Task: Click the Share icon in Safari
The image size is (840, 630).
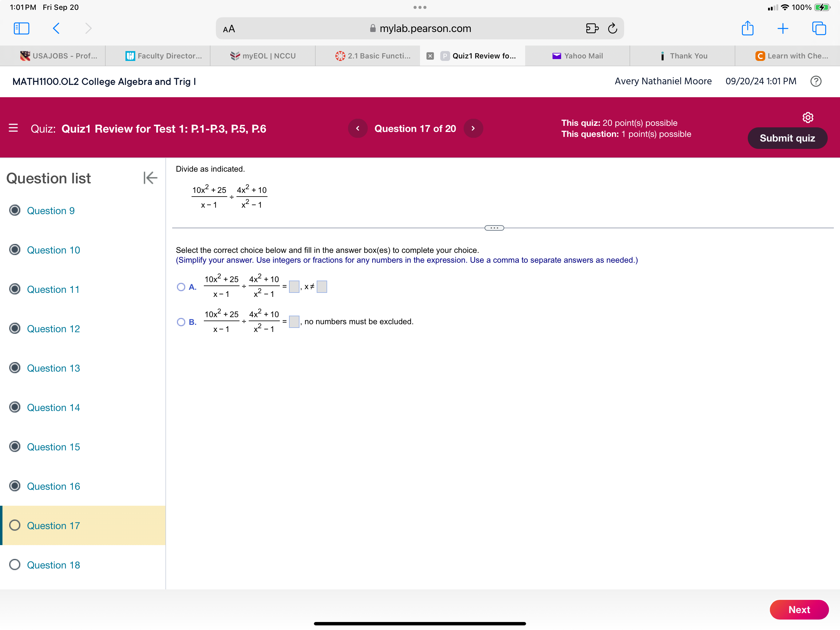Action: pyautogui.click(x=747, y=28)
